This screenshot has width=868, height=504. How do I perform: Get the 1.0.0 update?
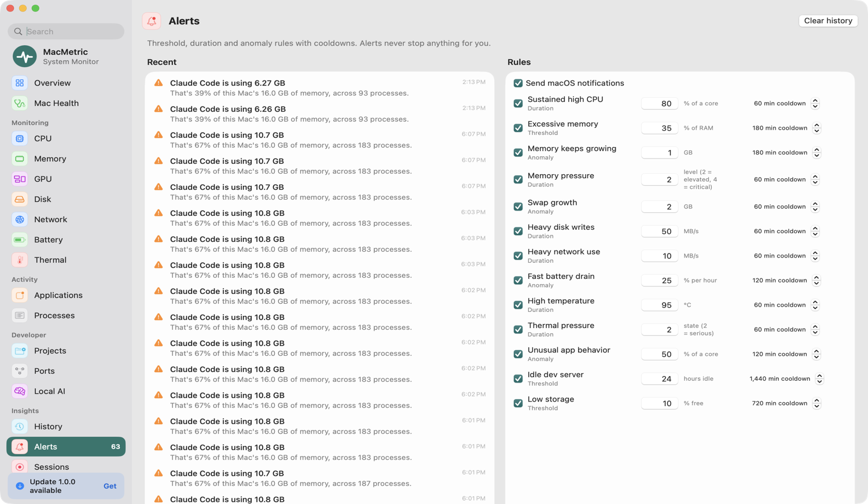(x=110, y=486)
